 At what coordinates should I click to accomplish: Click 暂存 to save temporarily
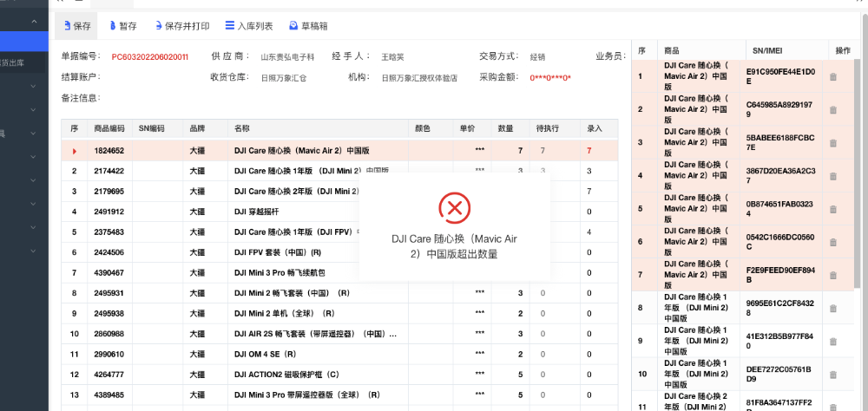(122, 26)
